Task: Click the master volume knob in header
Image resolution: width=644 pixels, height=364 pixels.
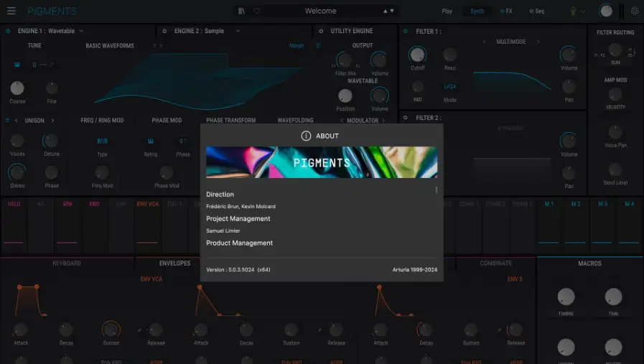Action: [x=606, y=11]
